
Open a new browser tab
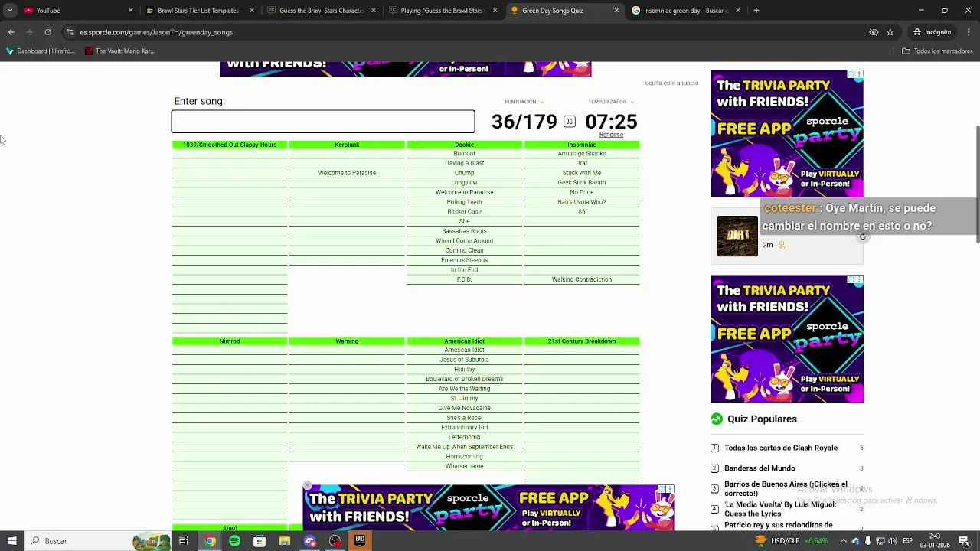click(756, 11)
